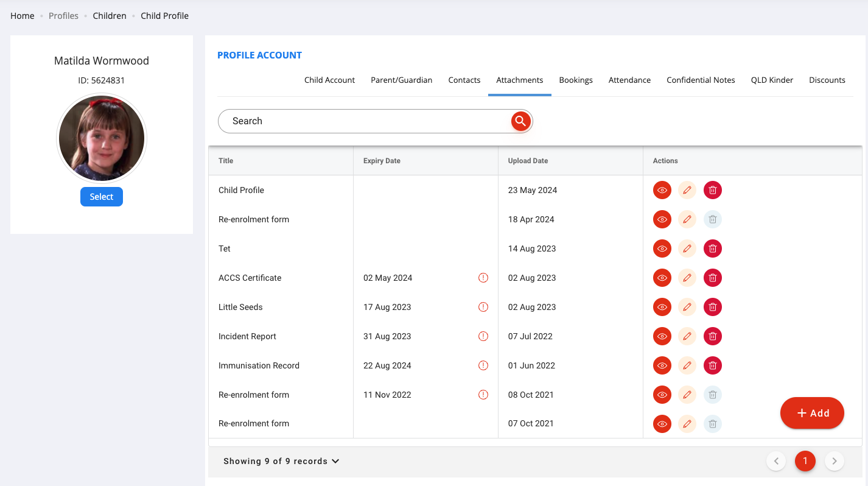868x486 pixels.
Task: Edit the ACCS Certificate attachment
Action: point(687,278)
